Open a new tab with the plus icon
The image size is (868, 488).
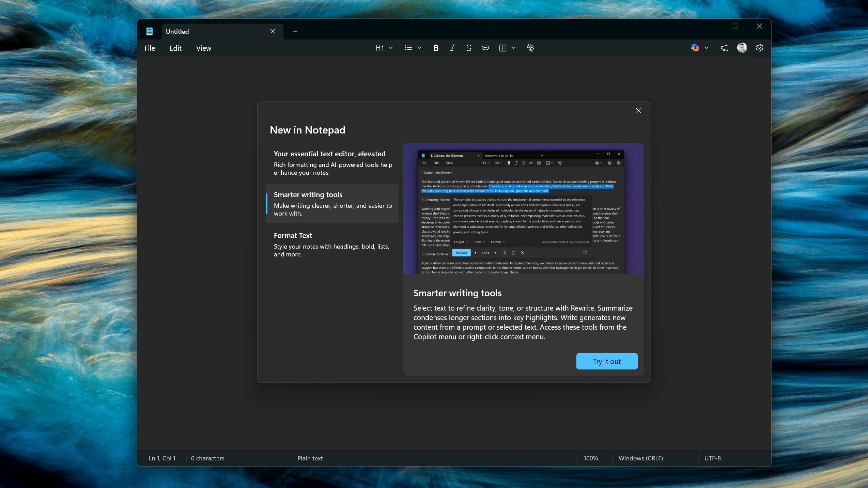295,32
